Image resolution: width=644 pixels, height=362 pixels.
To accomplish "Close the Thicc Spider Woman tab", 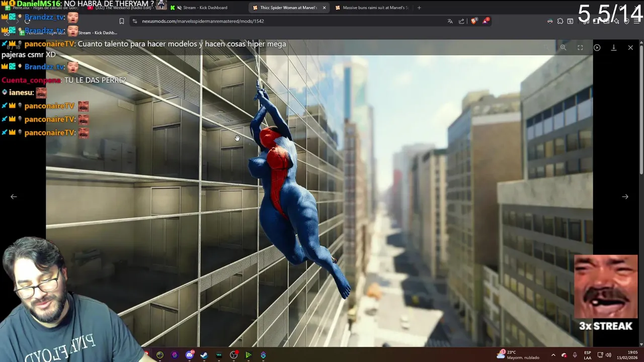I will [x=324, y=8].
